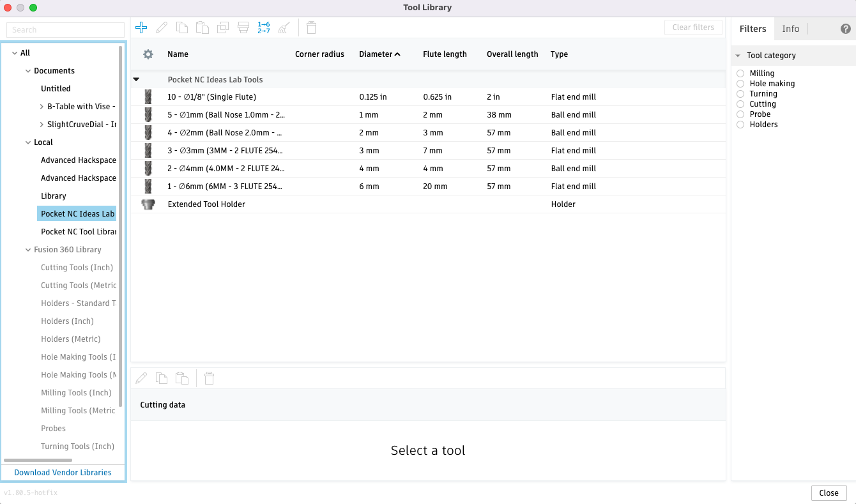Viewport: 856px width, 504px height.
Task: Select the Untitled document in tree
Action: coord(56,89)
